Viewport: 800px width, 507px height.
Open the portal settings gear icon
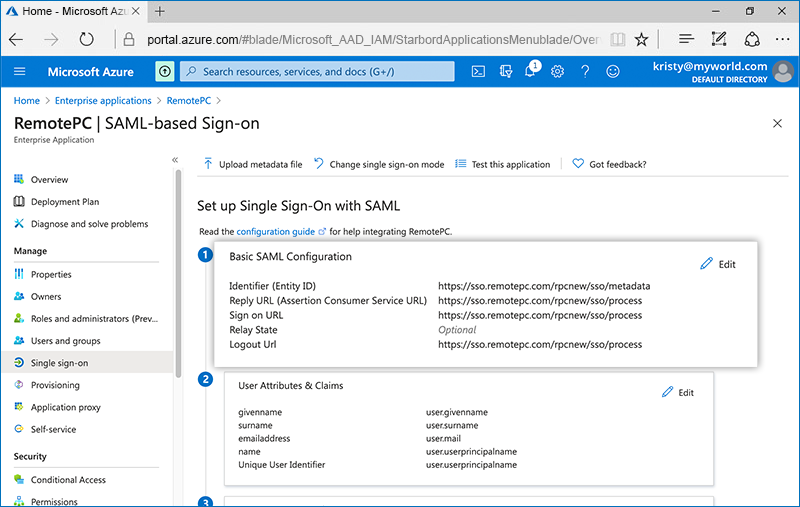(558, 71)
